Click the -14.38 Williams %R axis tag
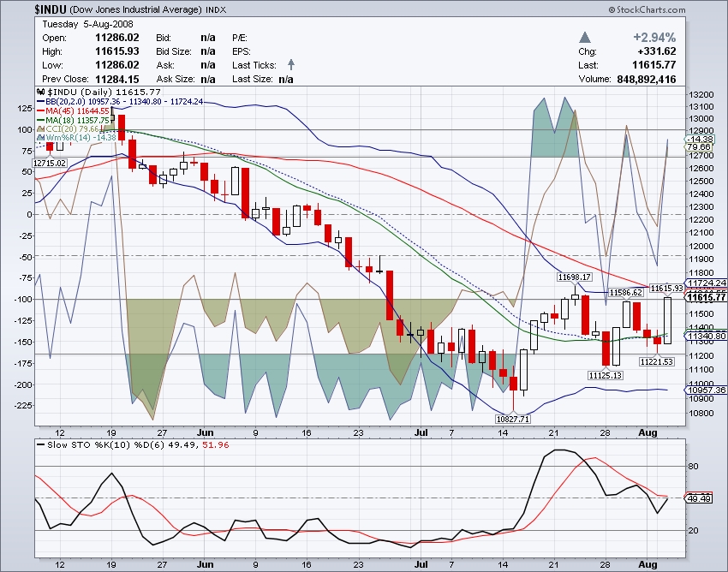The image size is (728, 572). coord(700,140)
